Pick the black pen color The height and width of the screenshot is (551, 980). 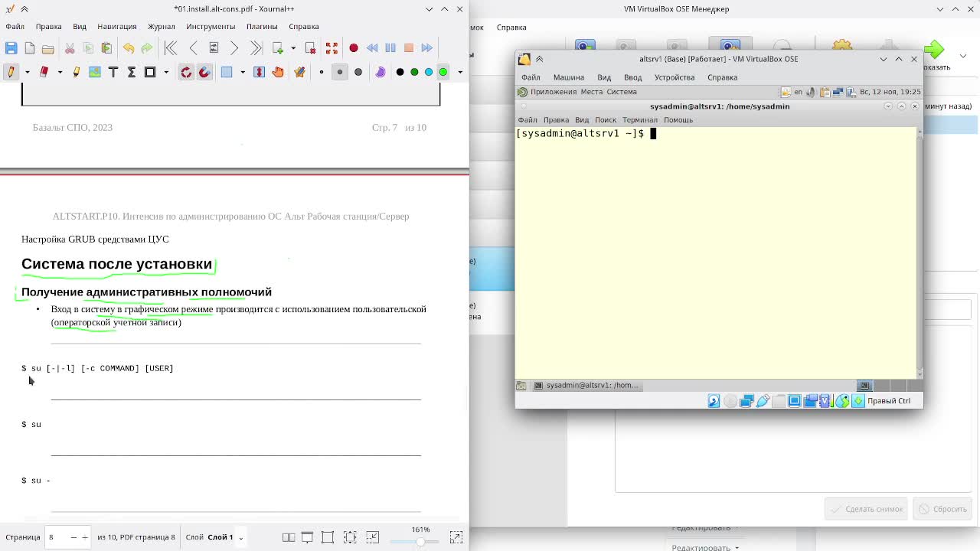(400, 72)
